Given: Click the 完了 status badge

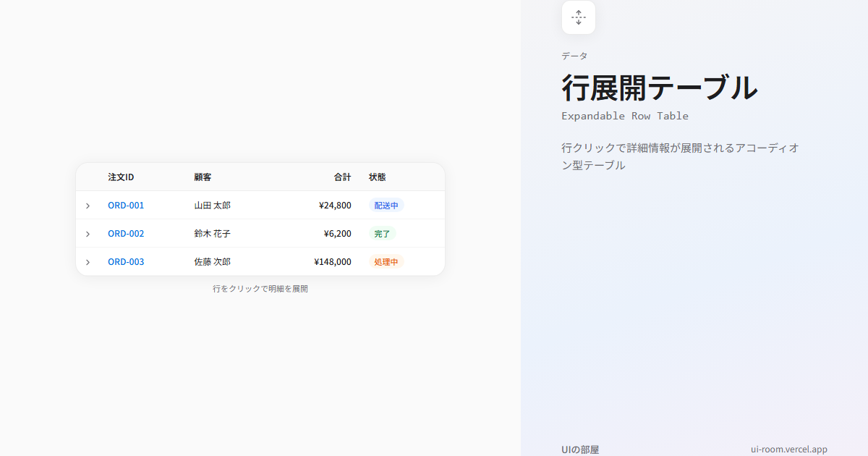Looking at the screenshot, I should [x=382, y=234].
